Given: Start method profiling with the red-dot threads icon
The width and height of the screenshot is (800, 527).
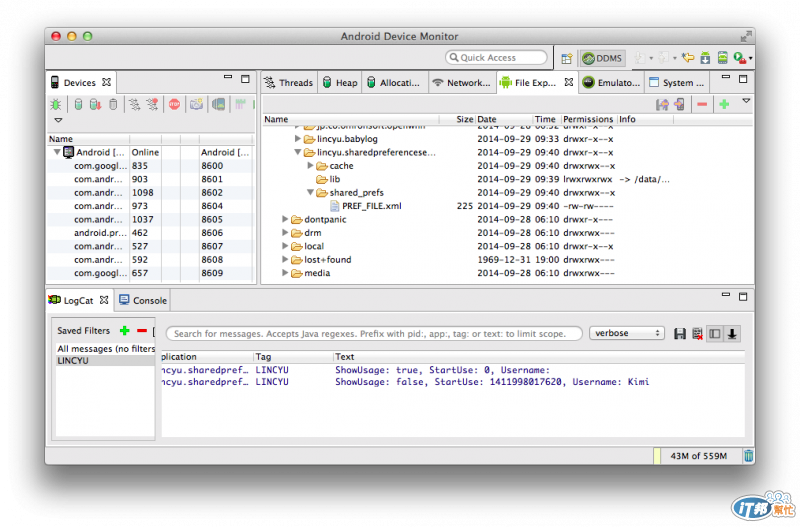Looking at the screenshot, I should [x=153, y=105].
